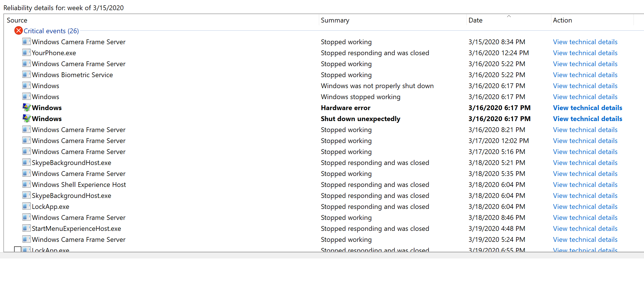Select the YourPhone.exe source row
644x308 pixels.
click(54, 53)
